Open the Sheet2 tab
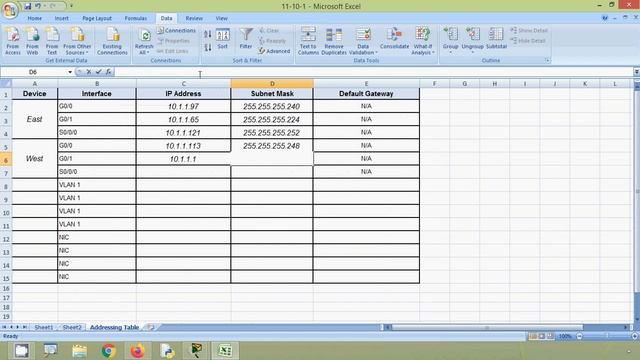This screenshot has width=640, height=360. coord(72,327)
